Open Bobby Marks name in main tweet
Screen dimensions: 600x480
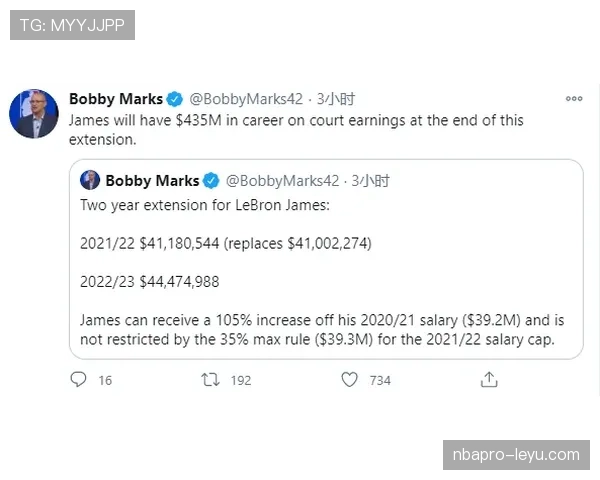115,99
